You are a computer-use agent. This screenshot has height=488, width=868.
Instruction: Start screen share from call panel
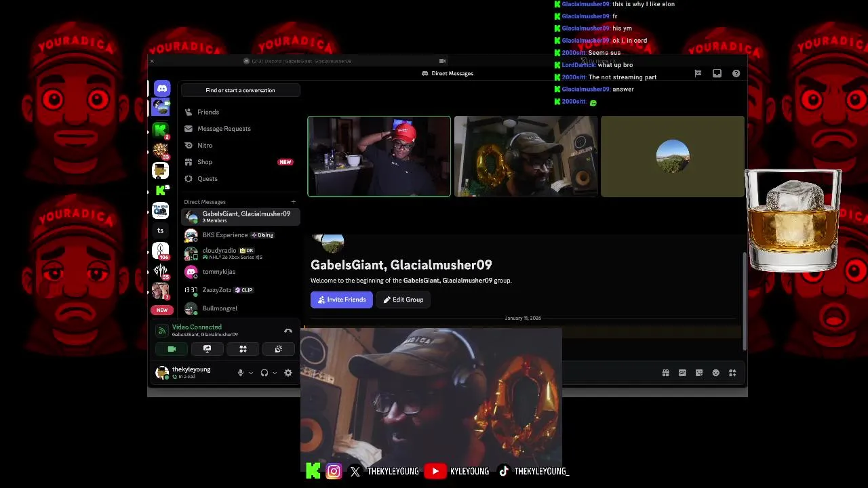(207, 349)
